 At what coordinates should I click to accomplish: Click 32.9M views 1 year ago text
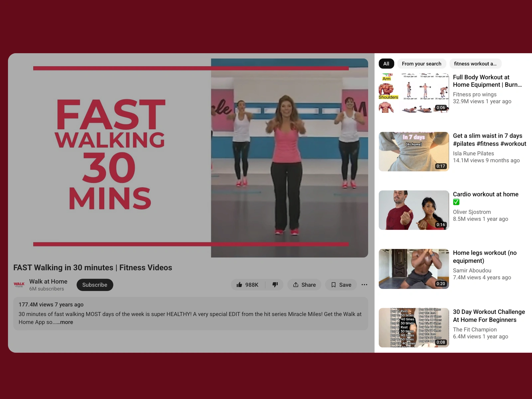click(x=482, y=101)
